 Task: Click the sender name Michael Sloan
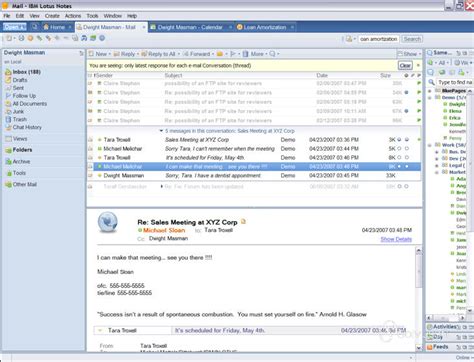[x=164, y=230]
